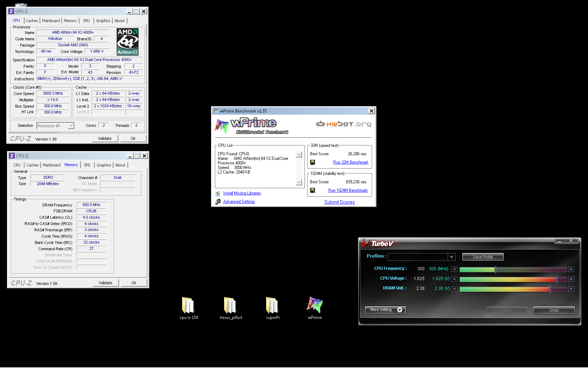Minimize the TurboV window
This screenshot has width=588, height=368.
pyautogui.click(x=559, y=241)
